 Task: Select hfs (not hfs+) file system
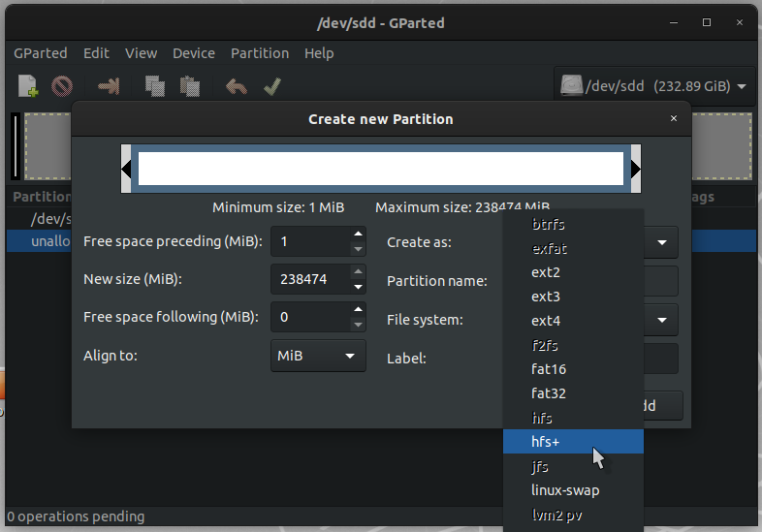point(574,418)
